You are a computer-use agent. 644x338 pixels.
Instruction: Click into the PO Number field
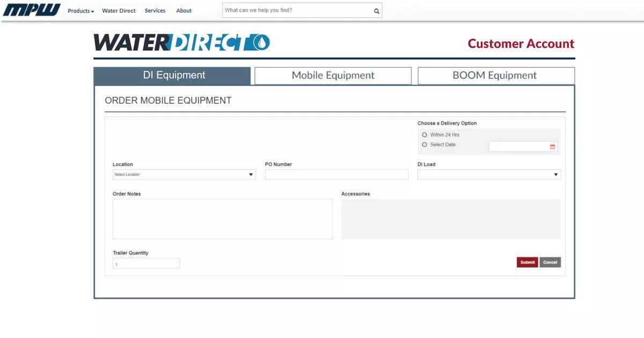coord(336,175)
